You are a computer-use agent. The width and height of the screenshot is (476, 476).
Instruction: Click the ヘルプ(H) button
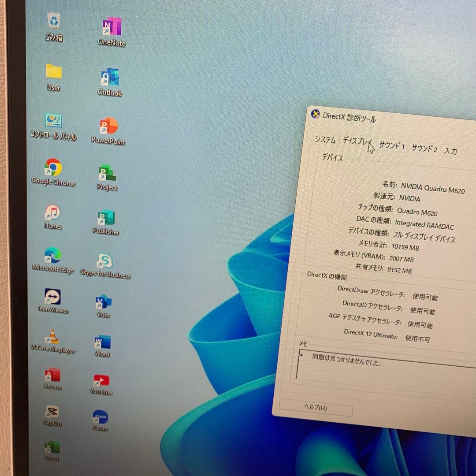coord(315,409)
